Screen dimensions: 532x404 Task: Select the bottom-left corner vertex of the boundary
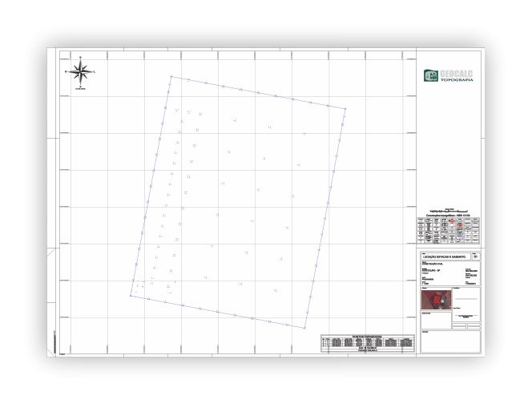pos(131,296)
